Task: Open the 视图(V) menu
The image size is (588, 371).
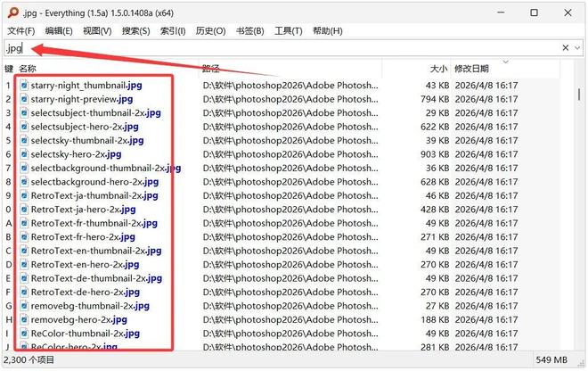Action: pos(97,31)
